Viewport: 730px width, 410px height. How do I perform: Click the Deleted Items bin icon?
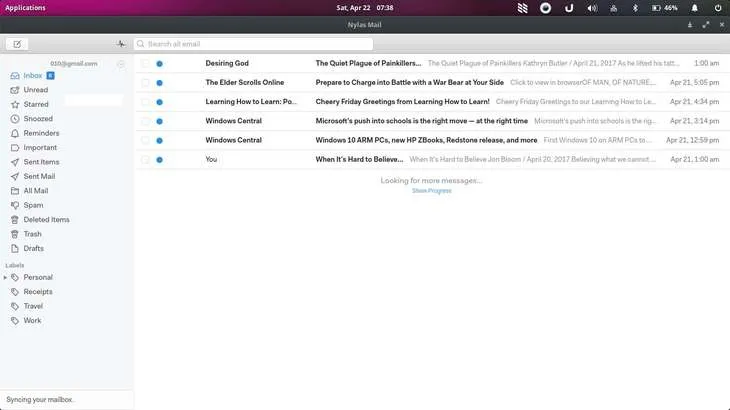click(x=15, y=220)
